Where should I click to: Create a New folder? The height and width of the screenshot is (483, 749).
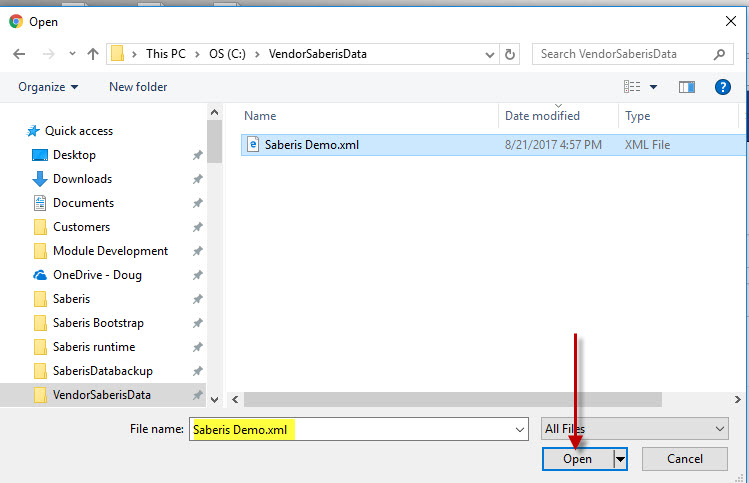[138, 87]
